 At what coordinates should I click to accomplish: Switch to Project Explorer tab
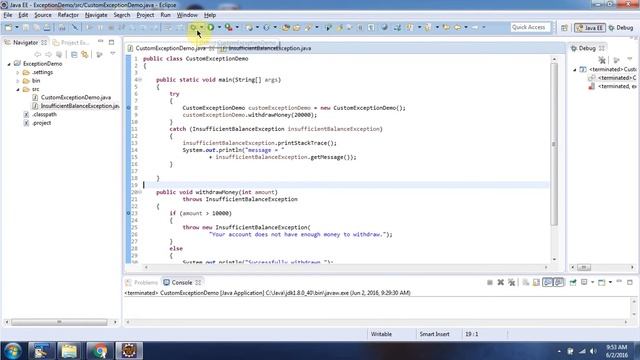tap(71, 42)
